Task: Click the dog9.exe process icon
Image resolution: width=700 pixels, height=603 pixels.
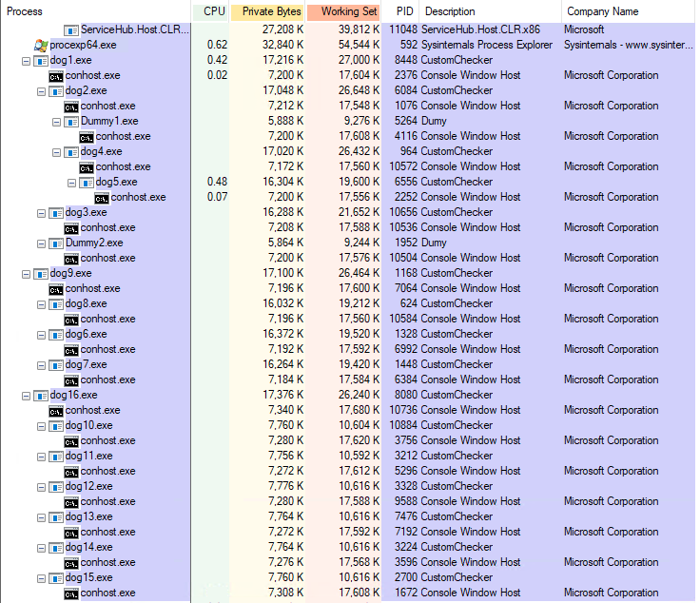Action: coord(41,274)
